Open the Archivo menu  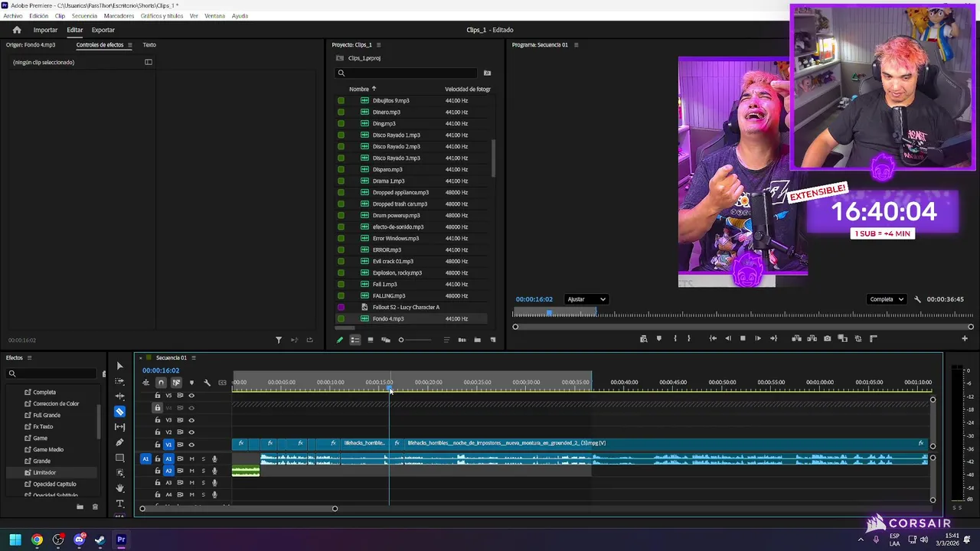coord(13,16)
